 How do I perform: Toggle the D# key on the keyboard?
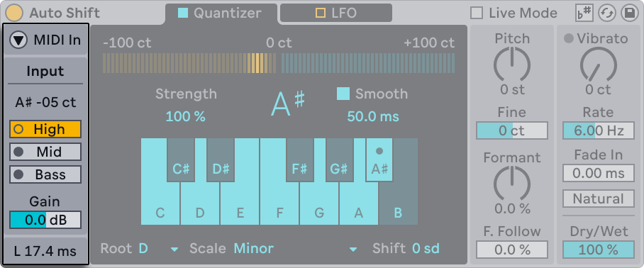tap(220, 160)
